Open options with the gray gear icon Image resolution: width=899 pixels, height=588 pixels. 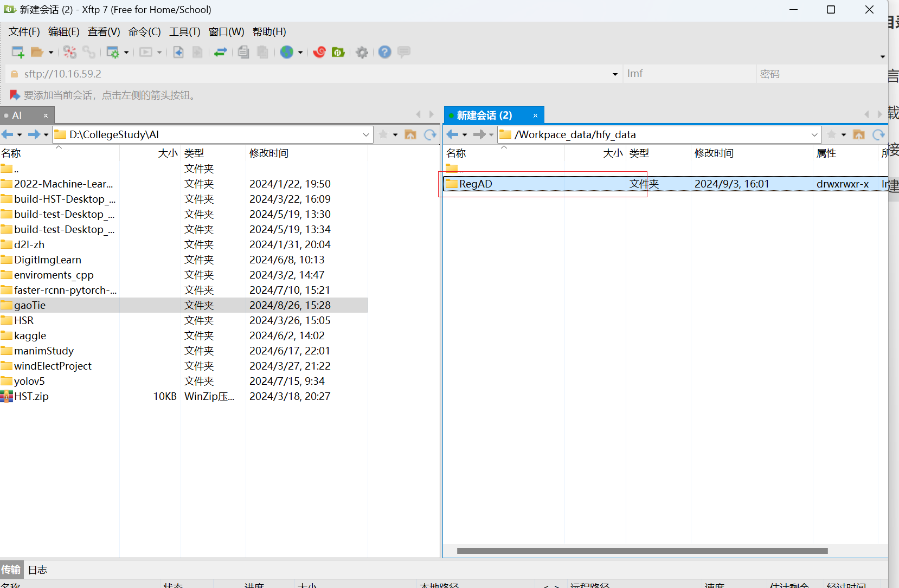(362, 52)
